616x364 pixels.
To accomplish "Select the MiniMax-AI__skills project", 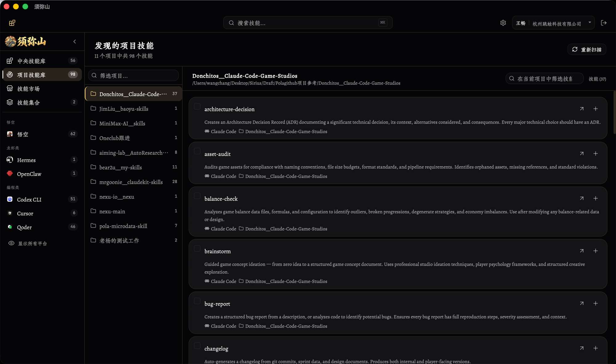I will (134, 123).
